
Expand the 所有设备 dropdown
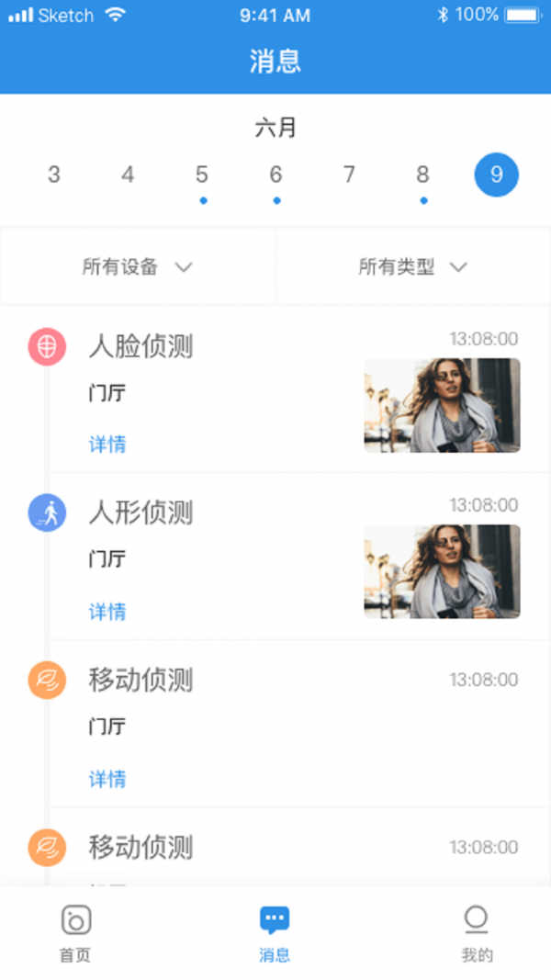[138, 267]
